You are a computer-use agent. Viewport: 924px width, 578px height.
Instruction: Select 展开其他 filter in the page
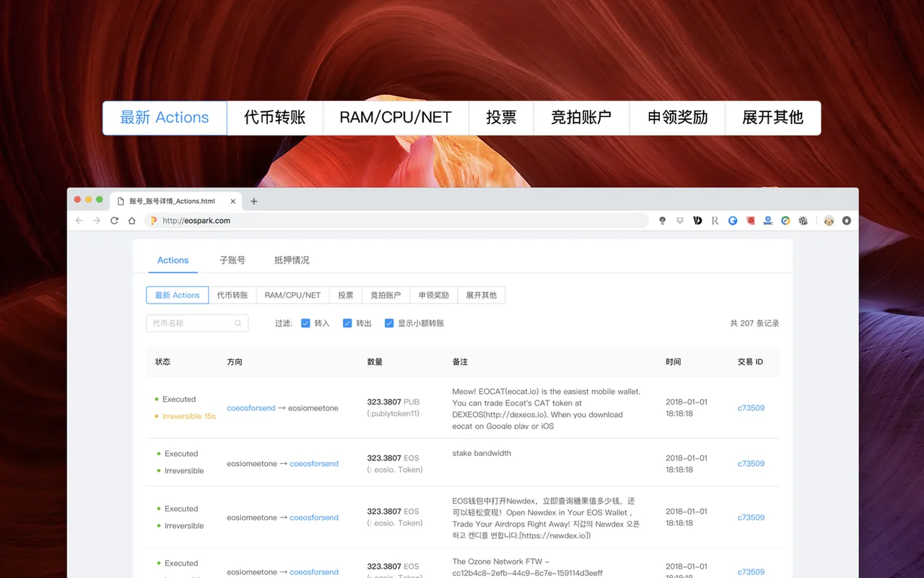pos(481,295)
